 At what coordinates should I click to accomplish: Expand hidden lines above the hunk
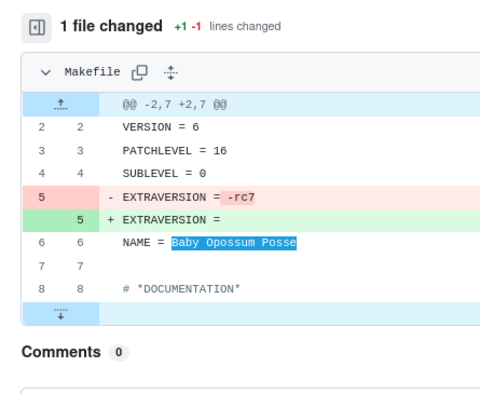[x=61, y=105]
